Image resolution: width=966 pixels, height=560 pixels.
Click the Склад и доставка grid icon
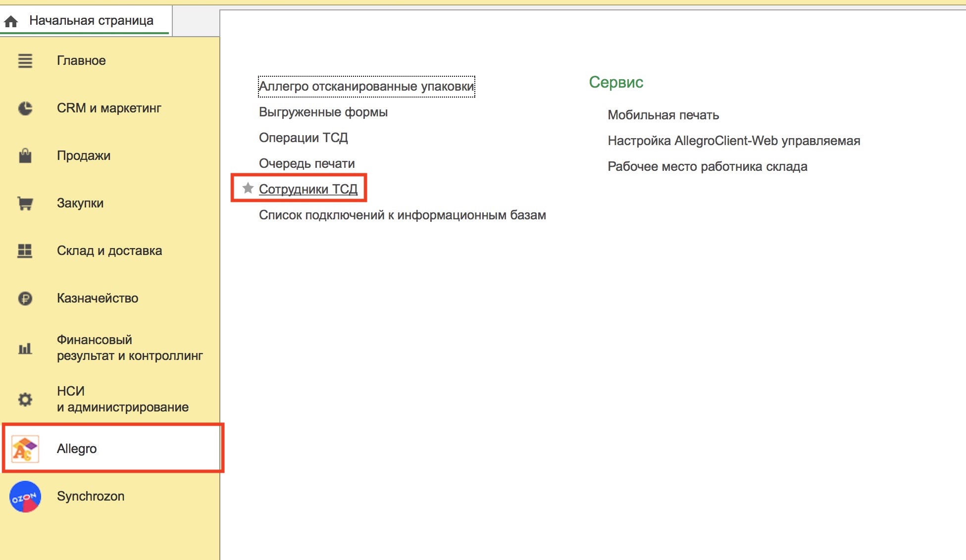(x=25, y=251)
